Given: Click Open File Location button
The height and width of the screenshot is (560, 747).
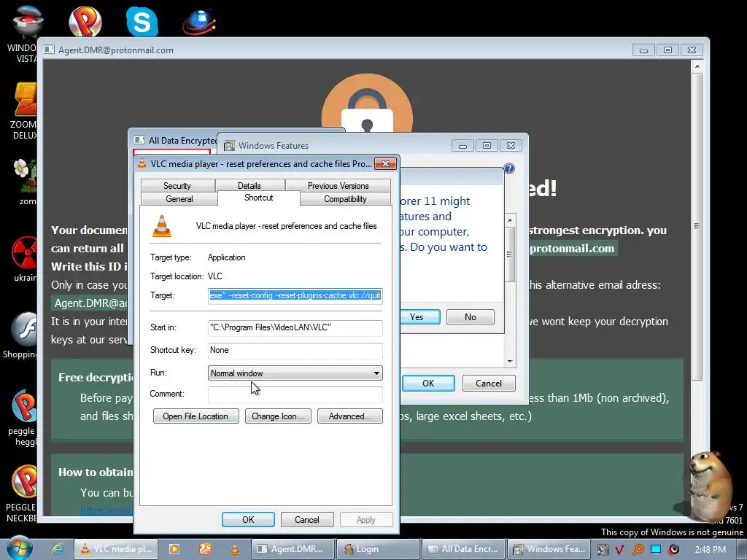Looking at the screenshot, I should (196, 416).
